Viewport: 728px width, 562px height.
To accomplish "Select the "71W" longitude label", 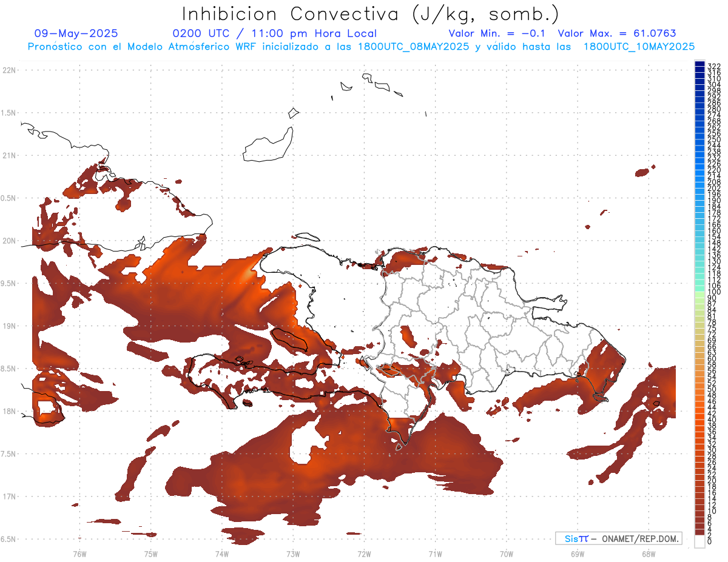I will 435,553.
